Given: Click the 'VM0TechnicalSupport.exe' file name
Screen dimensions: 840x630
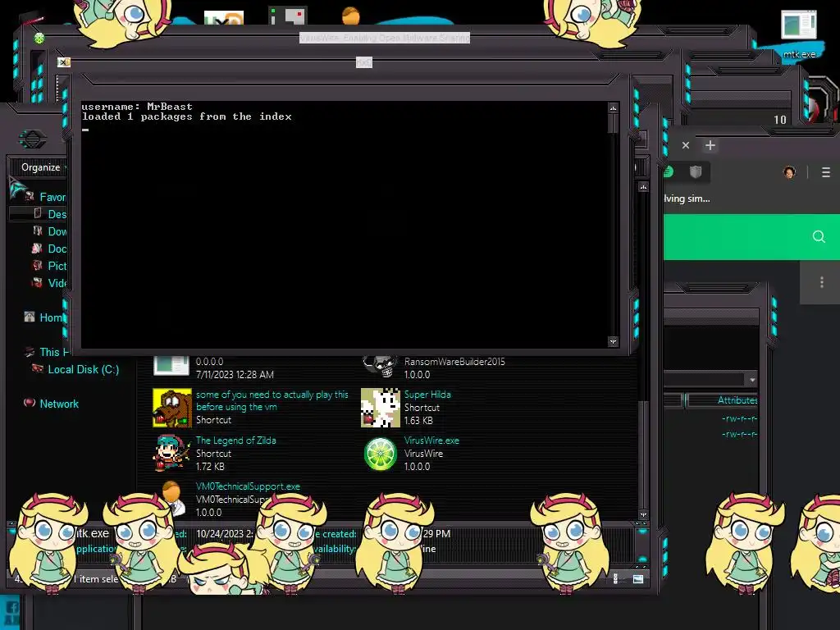Looking at the screenshot, I should click(248, 486).
